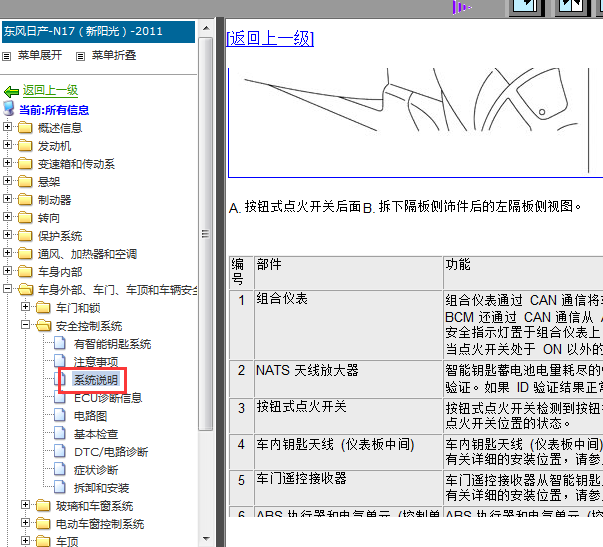The width and height of the screenshot is (603, 547).
Task: Open the ECU诊断信息 document
Action: (108, 398)
